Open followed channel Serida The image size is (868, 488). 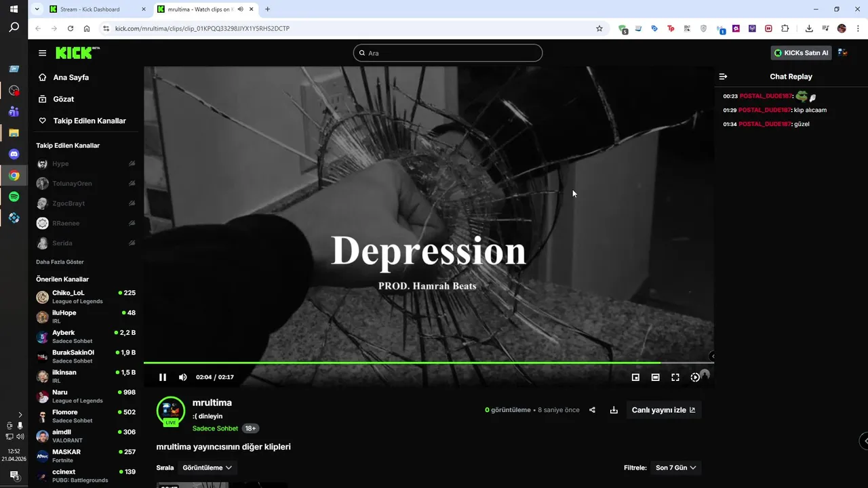click(x=86, y=243)
